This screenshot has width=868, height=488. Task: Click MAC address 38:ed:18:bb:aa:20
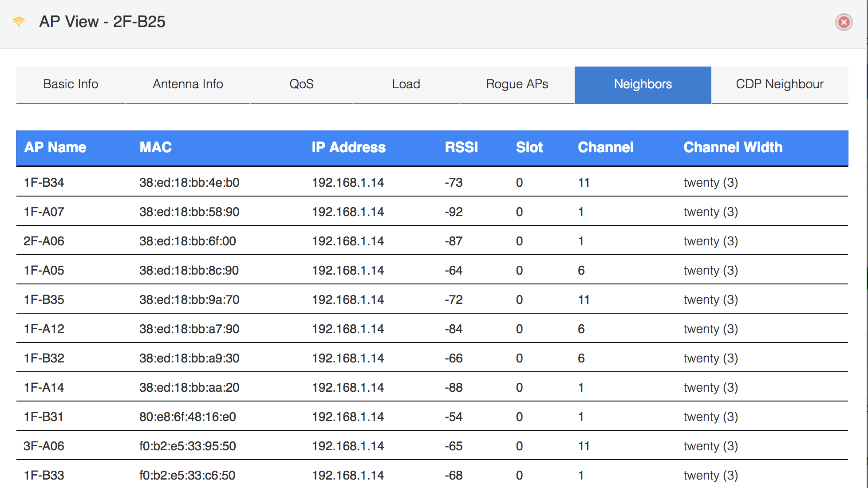[x=189, y=387]
